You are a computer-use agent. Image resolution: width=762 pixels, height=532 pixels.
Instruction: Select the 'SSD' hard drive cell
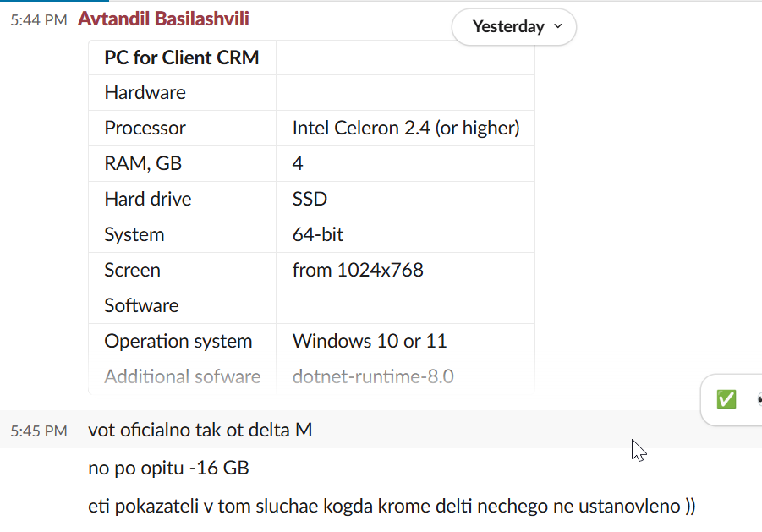pyautogui.click(x=310, y=200)
